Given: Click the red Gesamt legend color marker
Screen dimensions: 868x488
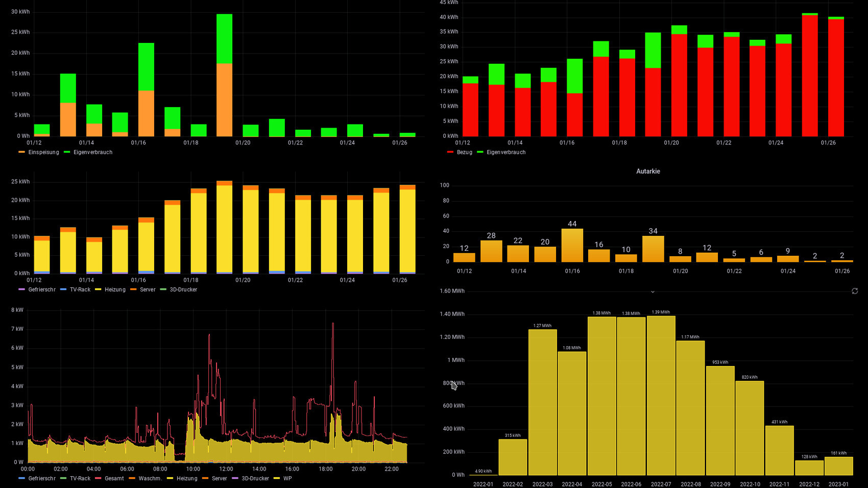Looking at the screenshot, I should [98, 478].
